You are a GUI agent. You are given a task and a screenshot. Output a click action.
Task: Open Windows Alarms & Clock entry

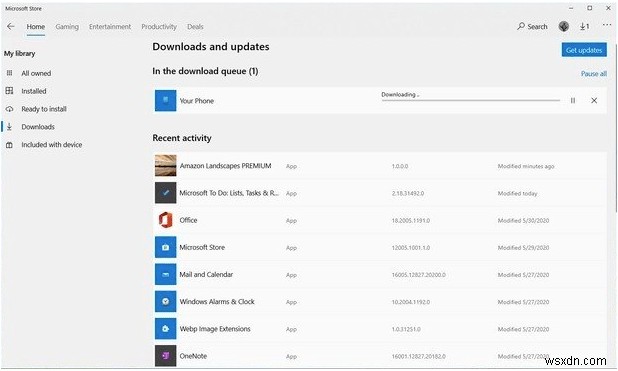[x=217, y=302]
